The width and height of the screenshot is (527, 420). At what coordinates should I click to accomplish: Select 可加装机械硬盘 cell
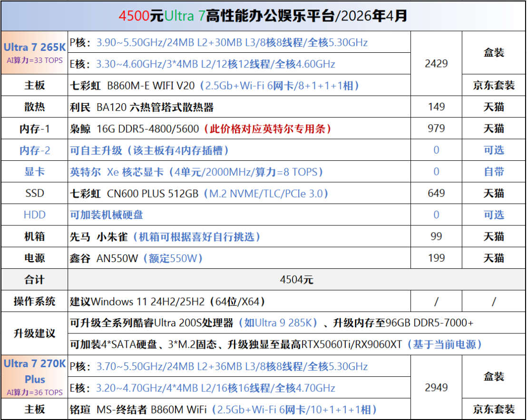pos(239,215)
